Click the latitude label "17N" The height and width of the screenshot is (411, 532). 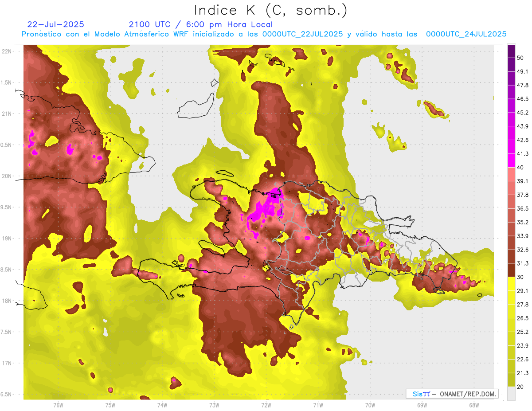click(7, 364)
